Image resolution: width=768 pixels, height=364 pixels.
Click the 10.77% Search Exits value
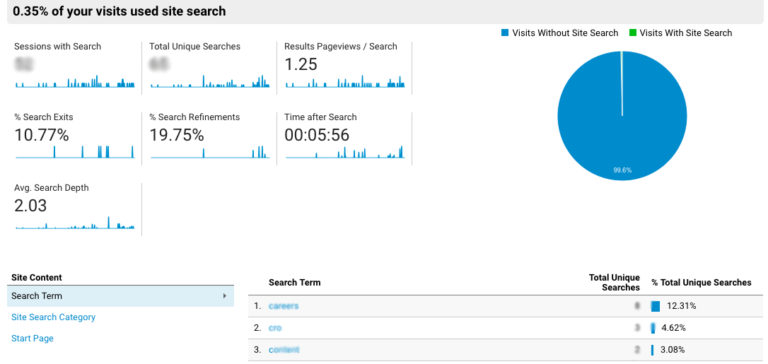42,135
